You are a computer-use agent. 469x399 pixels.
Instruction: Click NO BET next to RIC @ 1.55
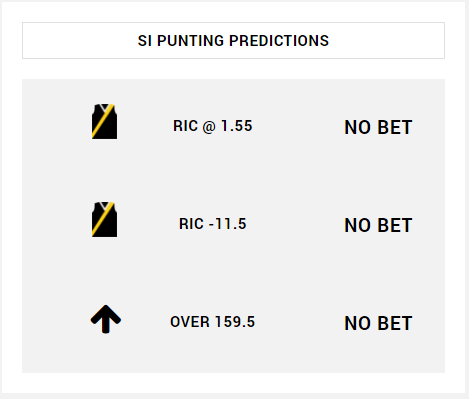coord(378,127)
